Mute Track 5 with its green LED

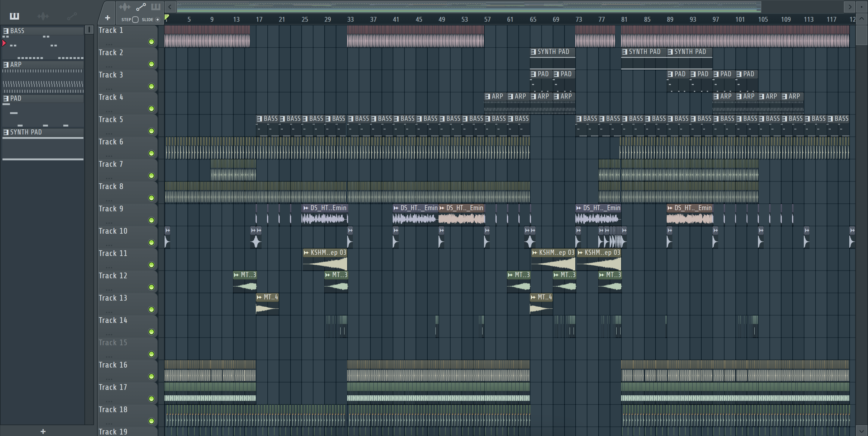[x=151, y=131]
